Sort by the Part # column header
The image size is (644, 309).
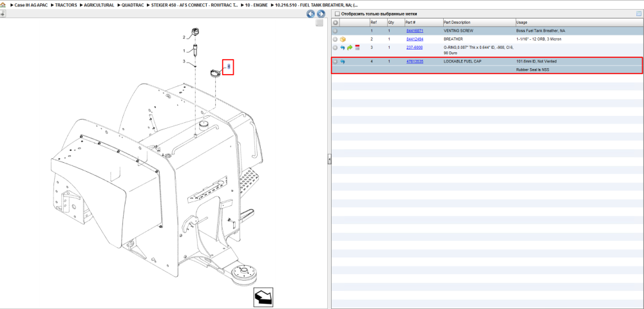point(423,22)
